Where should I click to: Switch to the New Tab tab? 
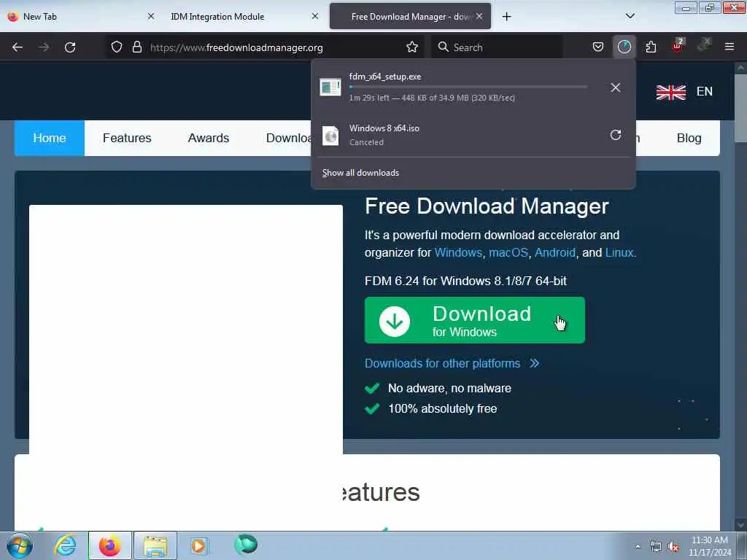tap(79, 16)
